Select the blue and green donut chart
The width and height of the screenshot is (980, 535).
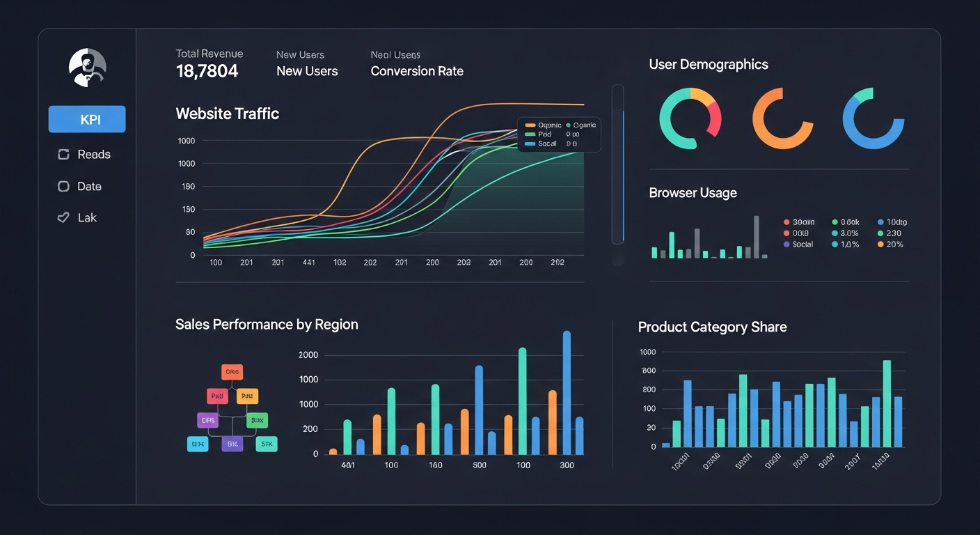coord(873,118)
